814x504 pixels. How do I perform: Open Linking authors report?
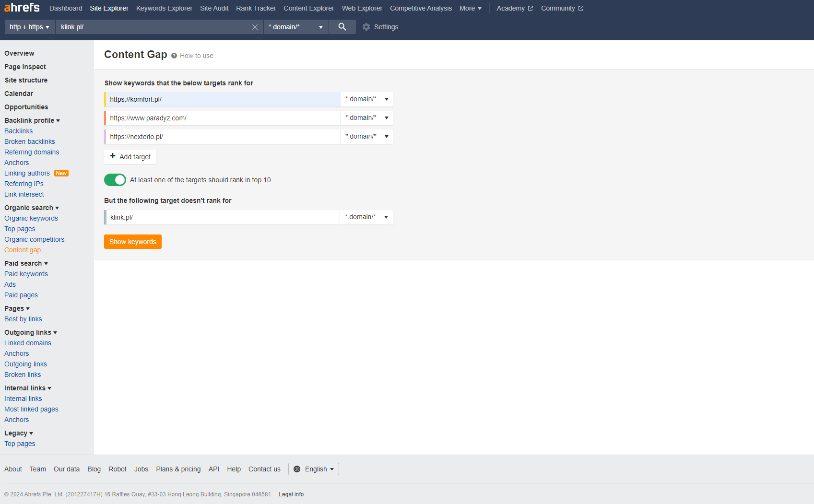(x=27, y=173)
